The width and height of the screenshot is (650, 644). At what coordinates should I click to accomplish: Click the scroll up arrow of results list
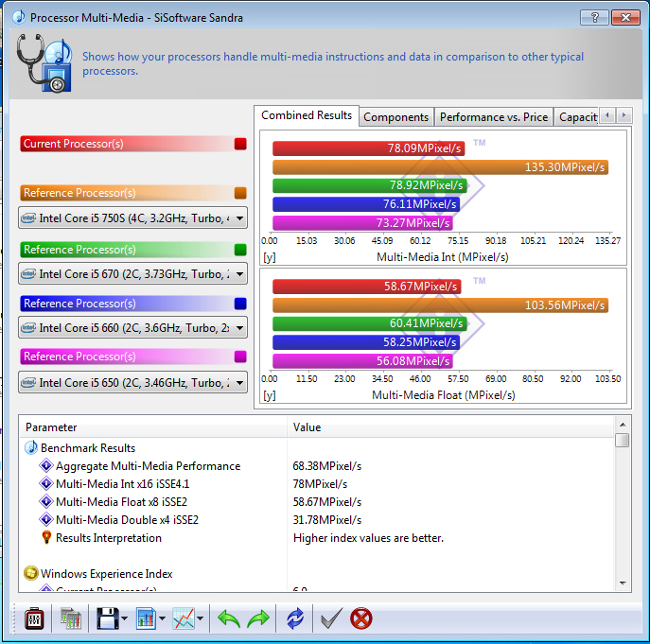(623, 425)
